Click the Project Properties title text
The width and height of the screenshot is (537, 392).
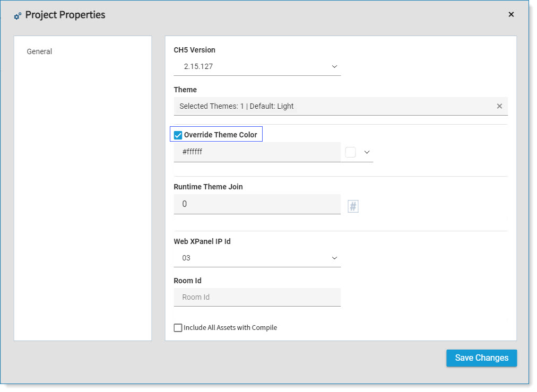point(65,15)
